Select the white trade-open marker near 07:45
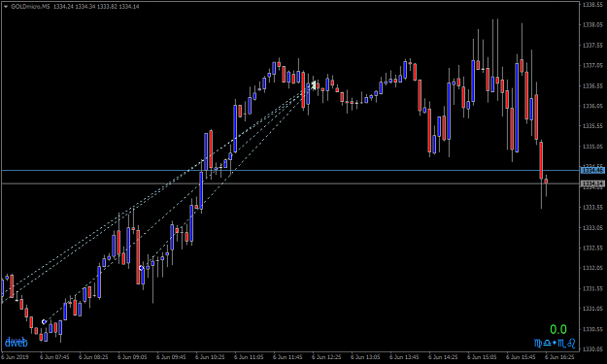 click(44, 322)
